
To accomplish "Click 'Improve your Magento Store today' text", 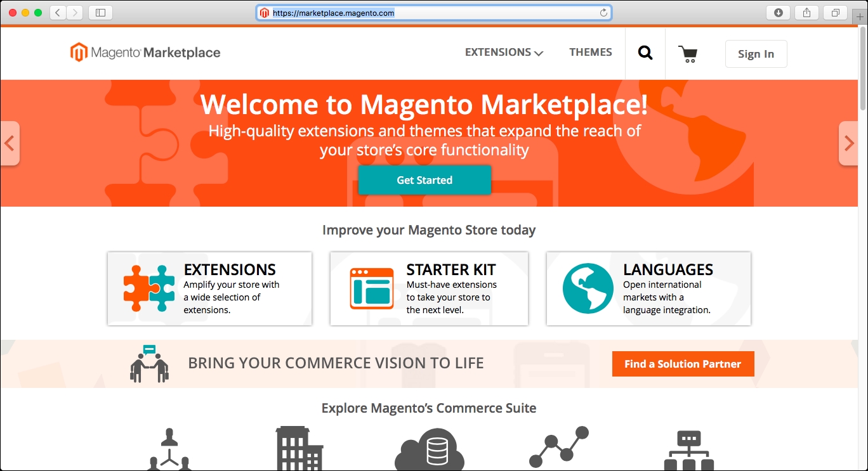I will click(x=429, y=230).
